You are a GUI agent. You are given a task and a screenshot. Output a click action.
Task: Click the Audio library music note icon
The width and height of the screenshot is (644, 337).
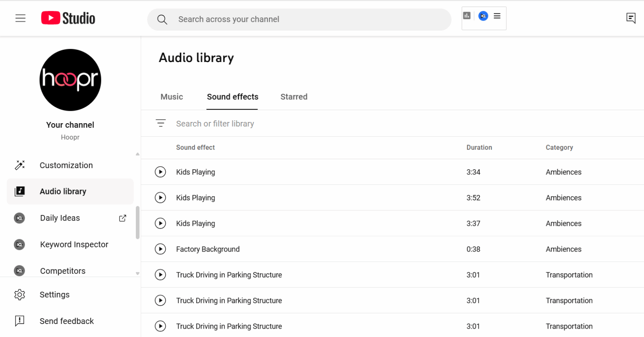tap(20, 192)
